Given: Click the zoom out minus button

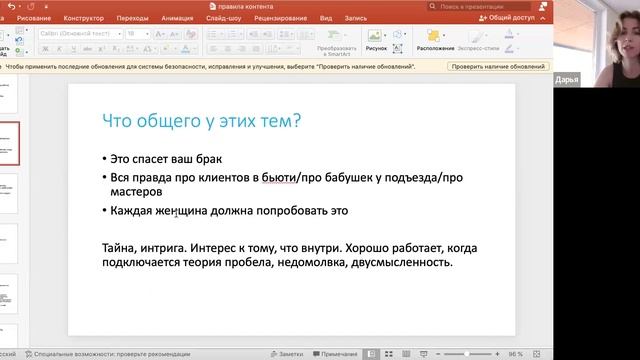Looking at the screenshot, I should (438, 354).
